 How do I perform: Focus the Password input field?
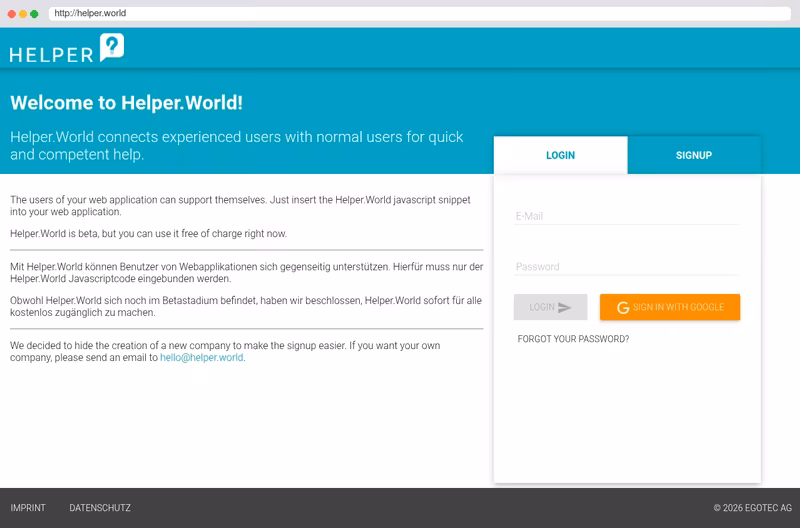click(x=627, y=266)
